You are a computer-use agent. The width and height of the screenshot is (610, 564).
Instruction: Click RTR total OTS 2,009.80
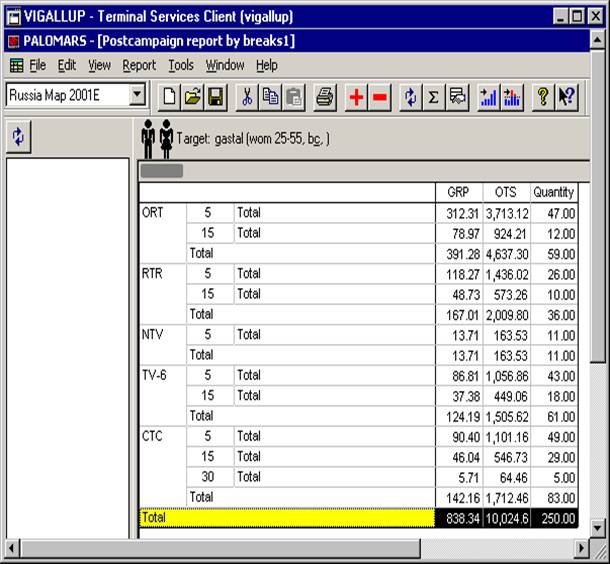[x=506, y=315]
